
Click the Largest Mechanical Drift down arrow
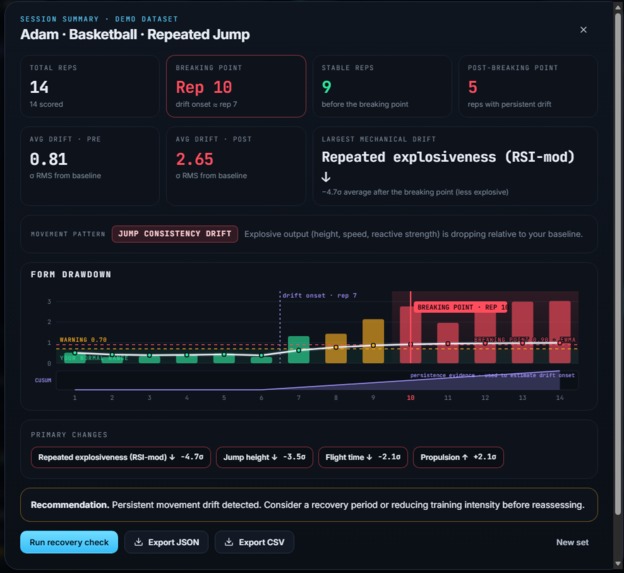326,177
